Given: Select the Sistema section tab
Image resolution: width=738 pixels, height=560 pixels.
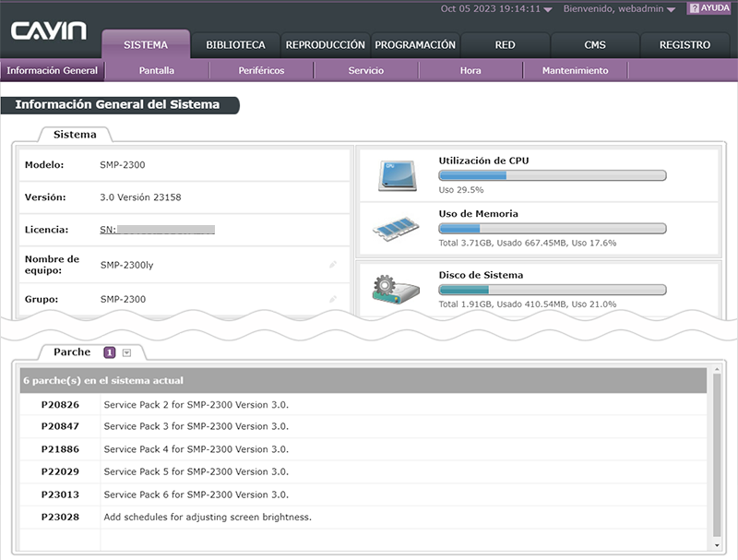Looking at the screenshot, I should (x=75, y=135).
